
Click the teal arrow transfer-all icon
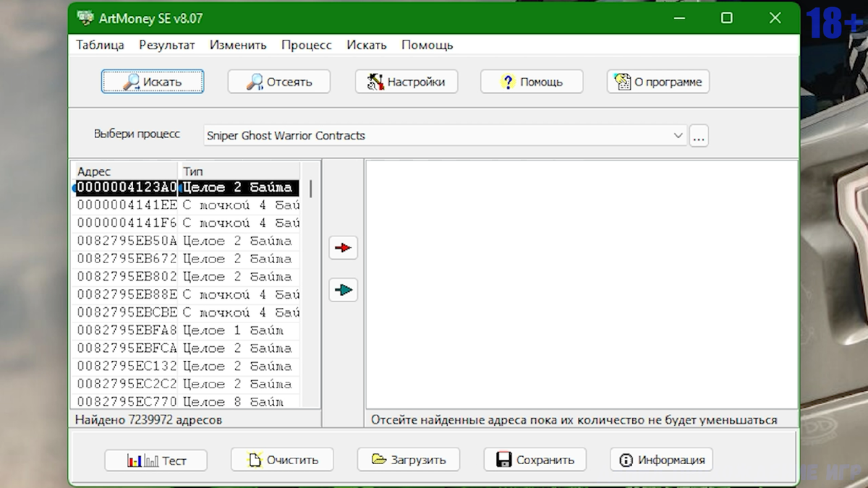point(343,290)
